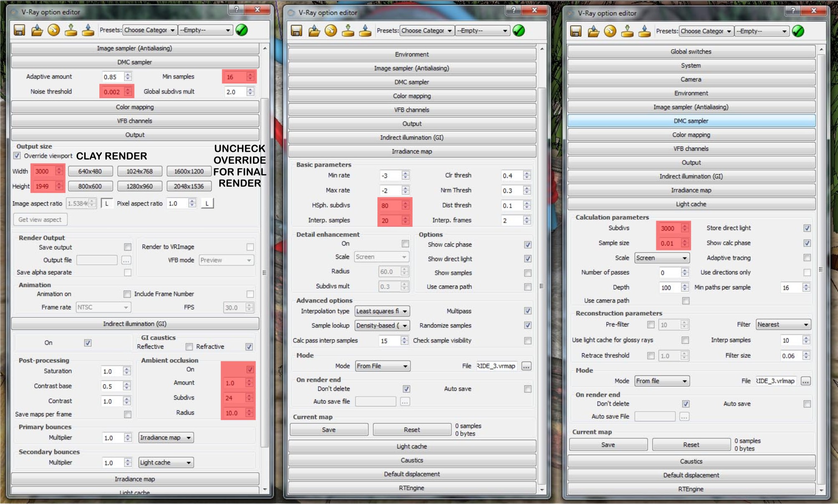This screenshot has width=838, height=504.
Task: Click the green checkmark apply icon in left window
Action: pyautogui.click(x=242, y=30)
